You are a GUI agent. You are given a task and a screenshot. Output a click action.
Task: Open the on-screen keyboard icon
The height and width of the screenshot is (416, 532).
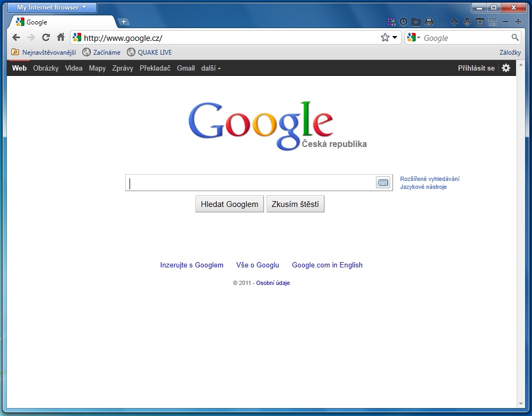point(383,183)
